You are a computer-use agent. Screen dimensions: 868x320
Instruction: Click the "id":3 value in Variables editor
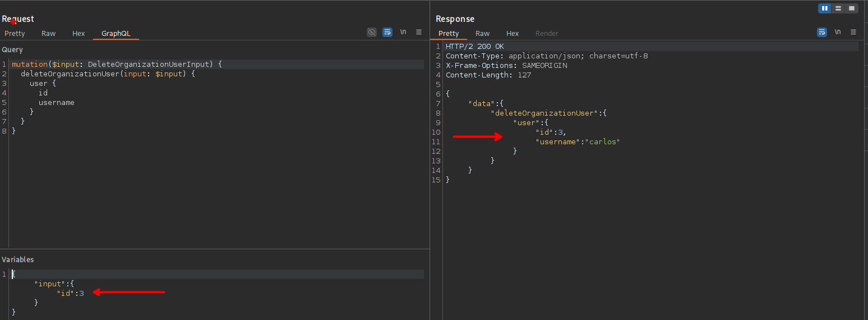[81, 293]
